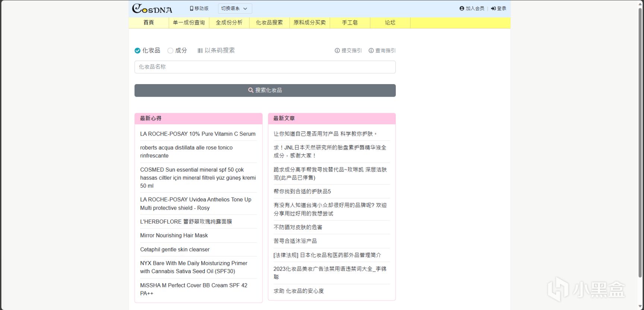Viewport: 644px width, 310px height.
Task: Open article 不防晒对皮肤的危害
Action: click(x=298, y=227)
